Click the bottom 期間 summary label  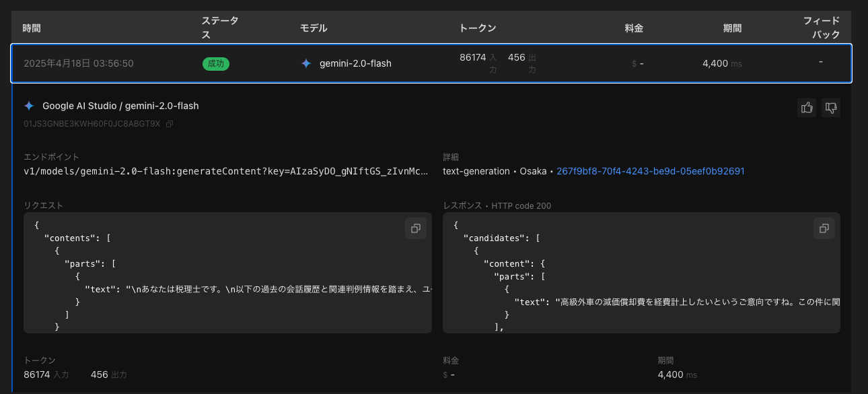pos(666,360)
